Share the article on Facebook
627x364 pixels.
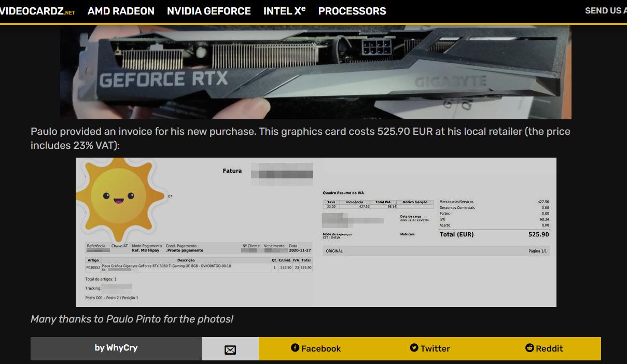(x=316, y=348)
